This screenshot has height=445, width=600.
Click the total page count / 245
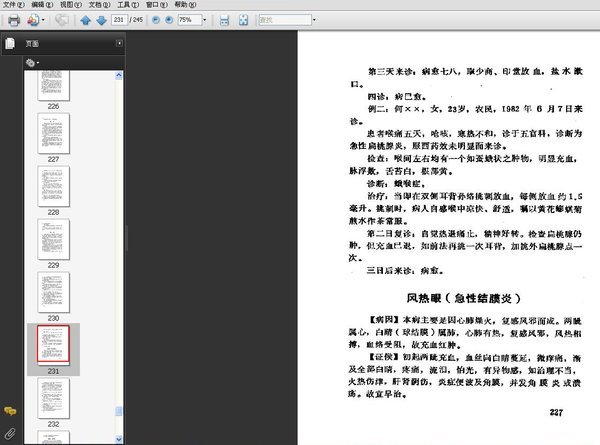136,20
